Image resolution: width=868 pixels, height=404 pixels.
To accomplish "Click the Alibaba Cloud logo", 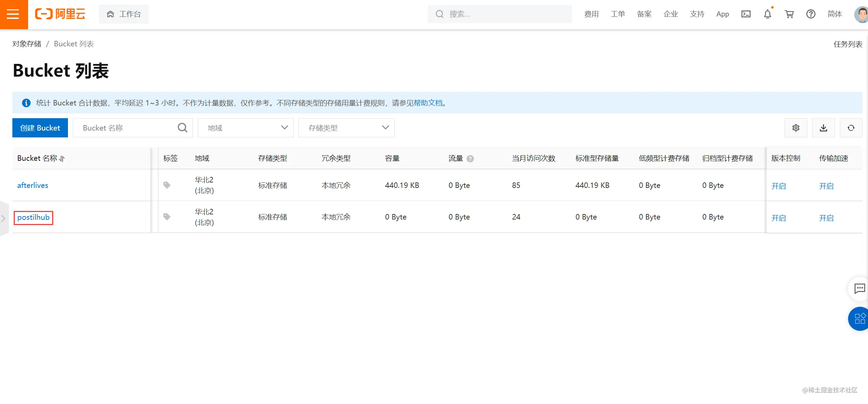I will tap(60, 14).
